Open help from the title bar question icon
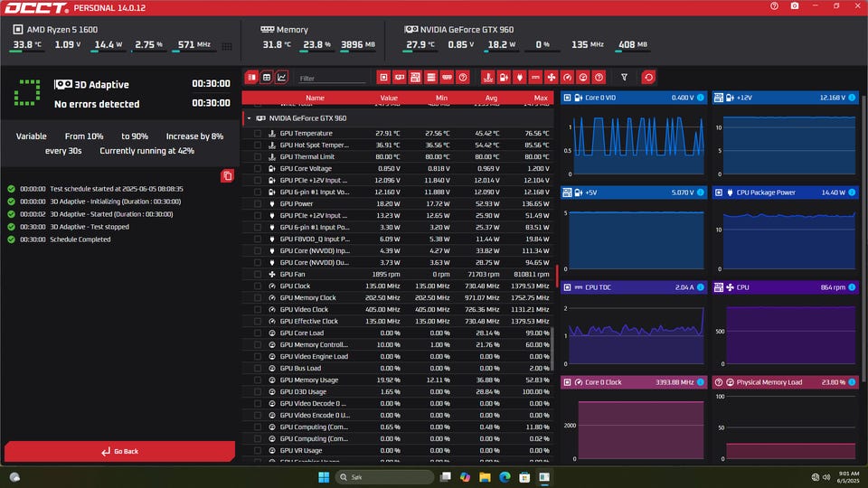The height and width of the screenshot is (488, 868). point(774,6)
